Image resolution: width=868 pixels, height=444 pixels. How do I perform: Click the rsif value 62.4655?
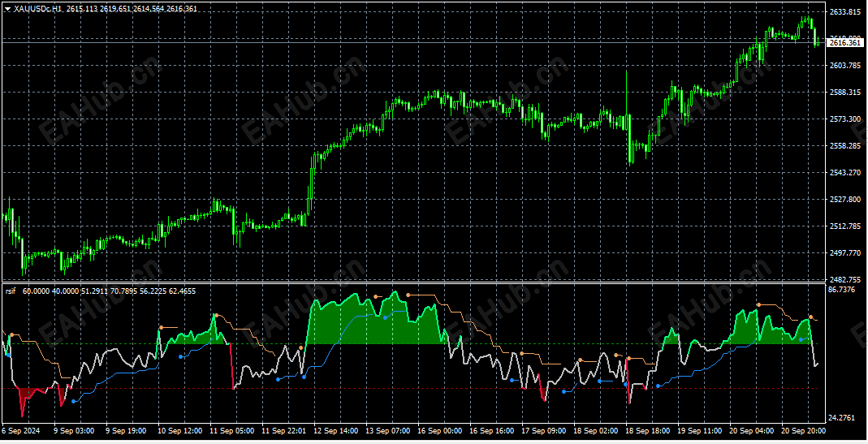pyautogui.click(x=182, y=291)
